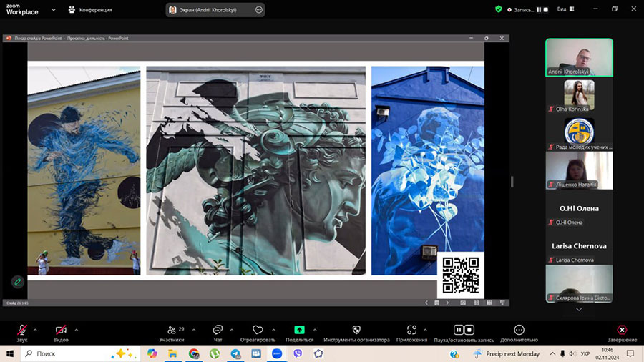Screen dimensions: 644x362
Task: Open audio options arrow next to Звук
Action: coord(35,330)
